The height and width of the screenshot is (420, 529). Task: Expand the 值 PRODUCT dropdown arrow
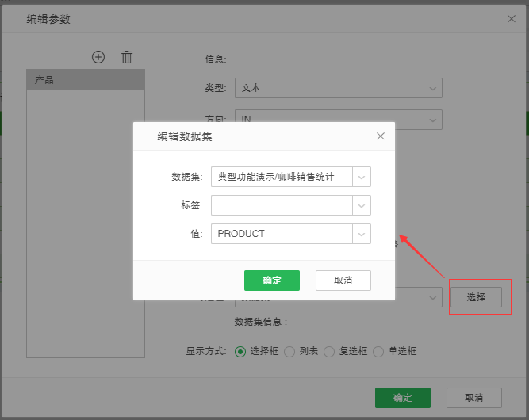click(362, 234)
